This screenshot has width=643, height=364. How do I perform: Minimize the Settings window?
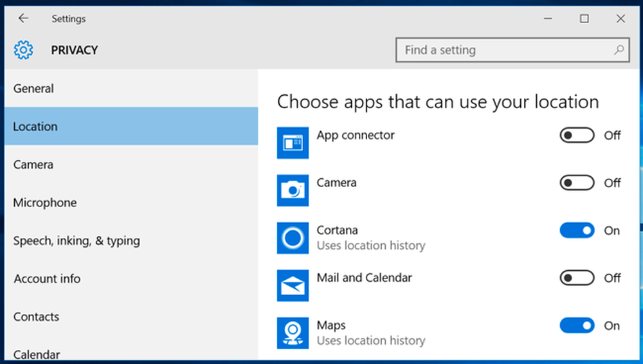pyautogui.click(x=548, y=19)
